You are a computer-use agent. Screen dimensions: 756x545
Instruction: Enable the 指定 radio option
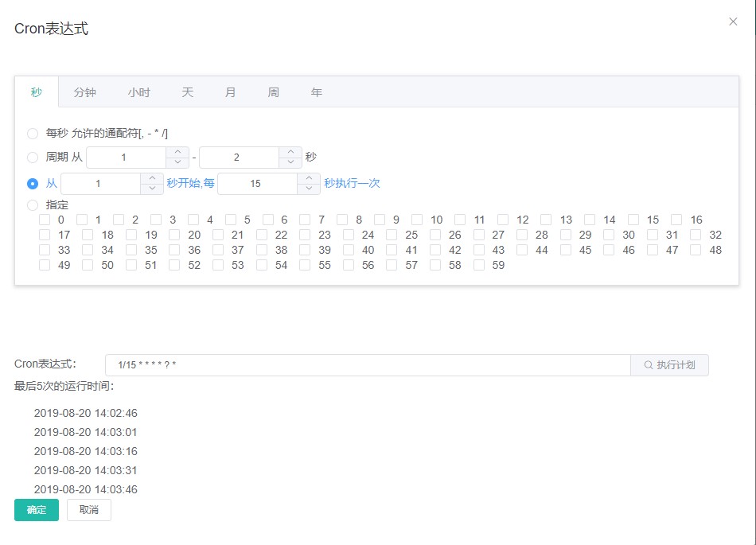pos(32,204)
